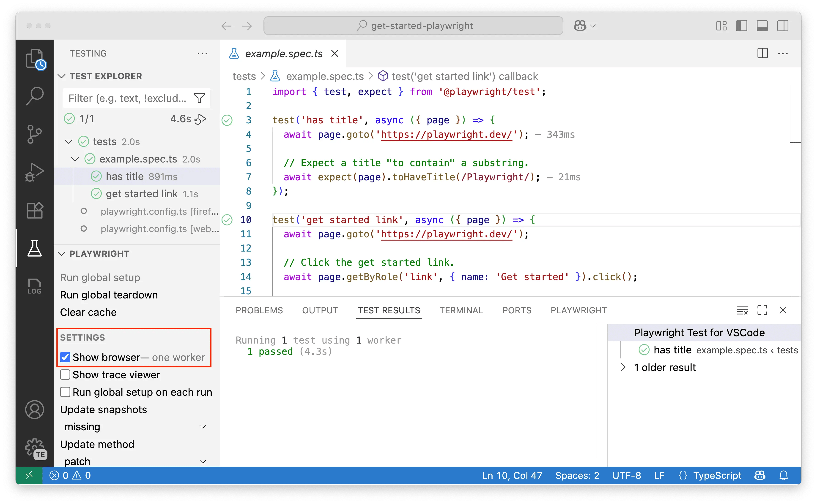
Task: Open the Extensions view
Action: pyautogui.click(x=34, y=210)
